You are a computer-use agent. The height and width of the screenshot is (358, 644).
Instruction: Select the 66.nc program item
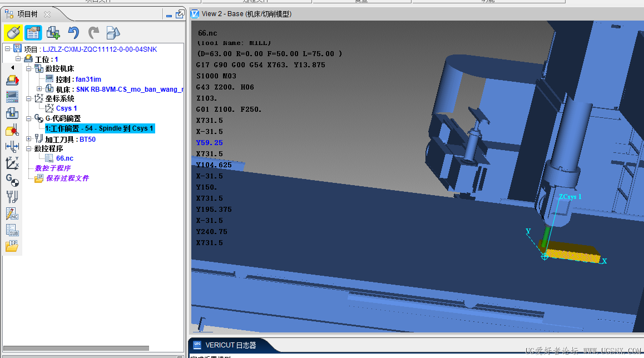coord(65,158)
